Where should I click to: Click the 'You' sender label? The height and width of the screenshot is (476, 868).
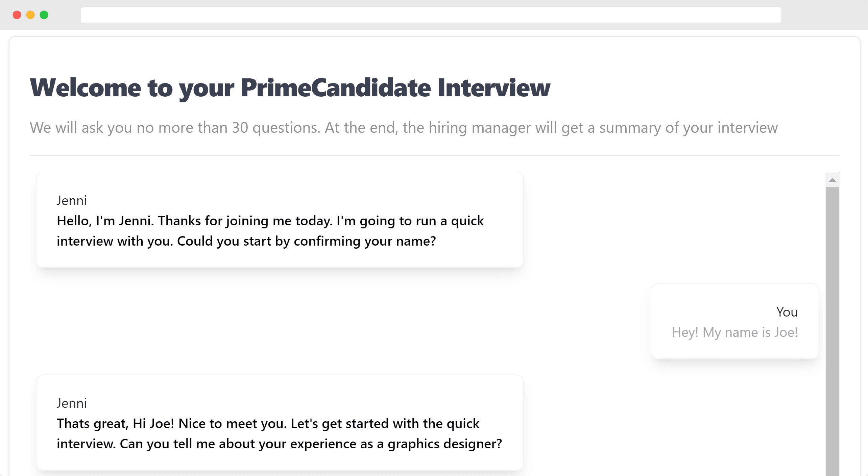tap(787, 312)
